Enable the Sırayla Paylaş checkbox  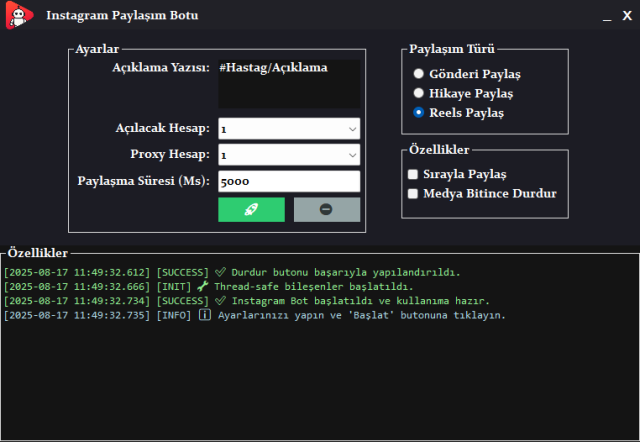click(413, 174)
